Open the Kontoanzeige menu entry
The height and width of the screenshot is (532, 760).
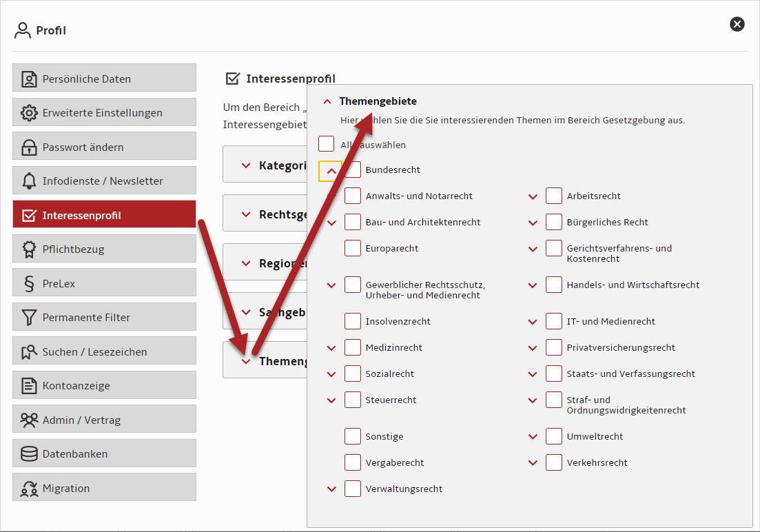[104, 386]
